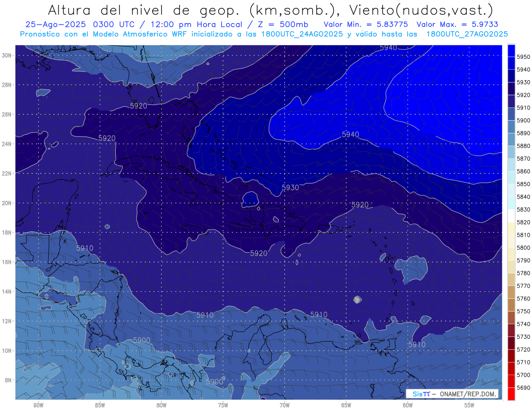Click the colorbar tick label '5810'
The height and width of the screenshot is (411, 532).
click(x=524, y=235)
